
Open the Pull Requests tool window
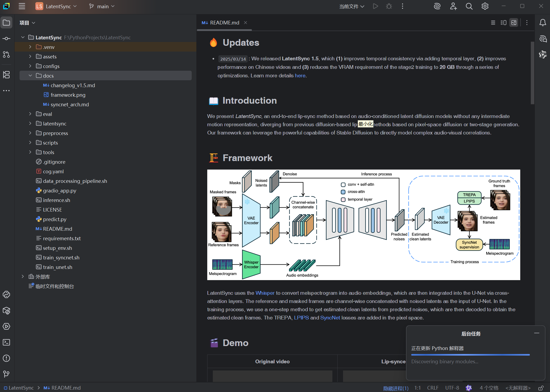point(6,55)
